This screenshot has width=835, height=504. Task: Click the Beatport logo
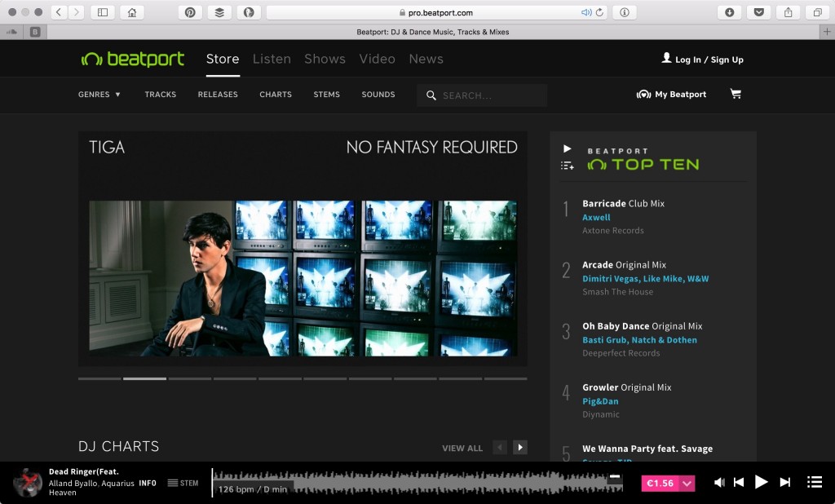click(133, 60)
